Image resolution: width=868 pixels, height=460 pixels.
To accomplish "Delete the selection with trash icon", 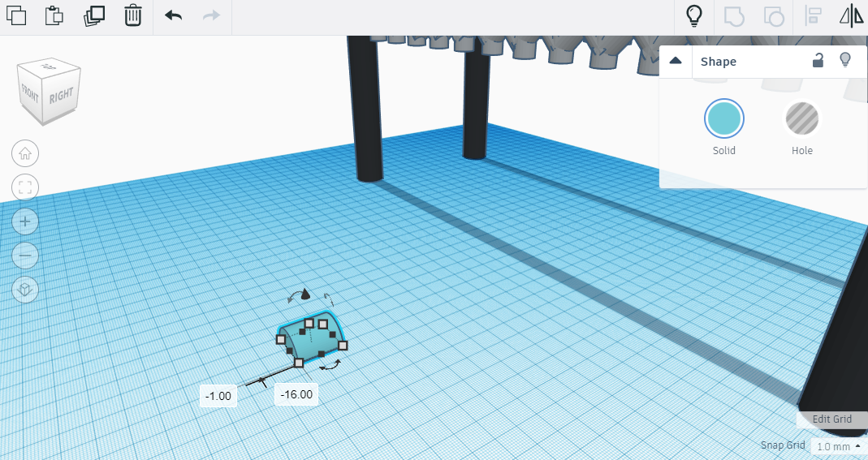I will coord(133,15).
